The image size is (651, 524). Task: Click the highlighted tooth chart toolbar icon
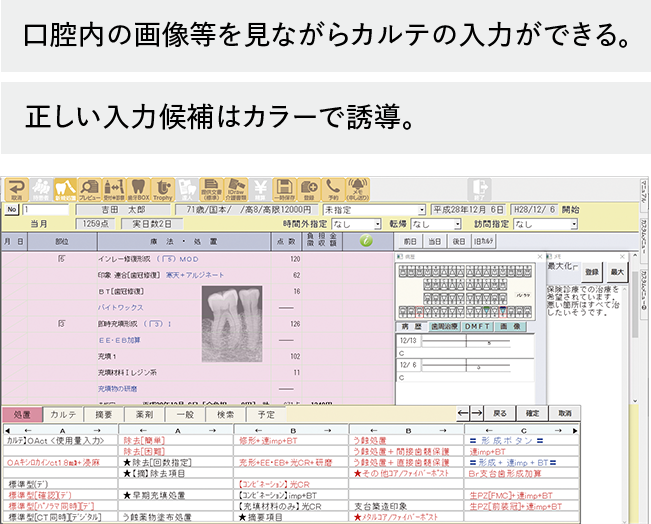(x=64, y=189)
